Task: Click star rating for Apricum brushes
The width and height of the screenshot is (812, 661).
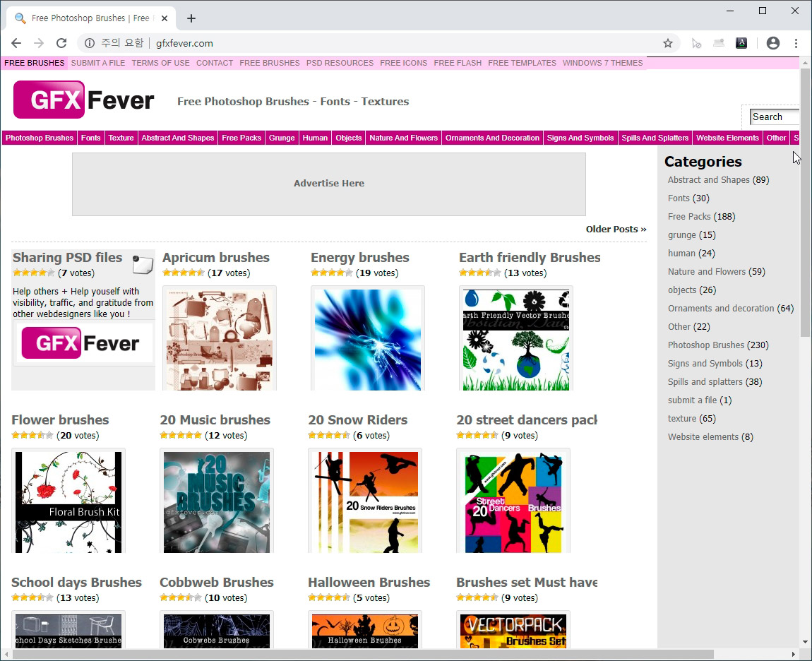Action: pyautogui.click(x=184, y=273)
